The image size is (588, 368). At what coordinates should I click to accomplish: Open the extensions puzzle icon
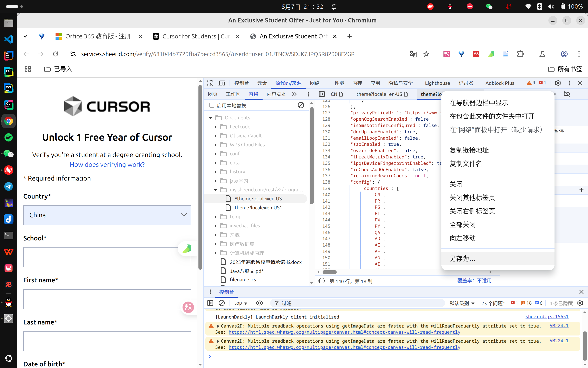pos(520,54)
